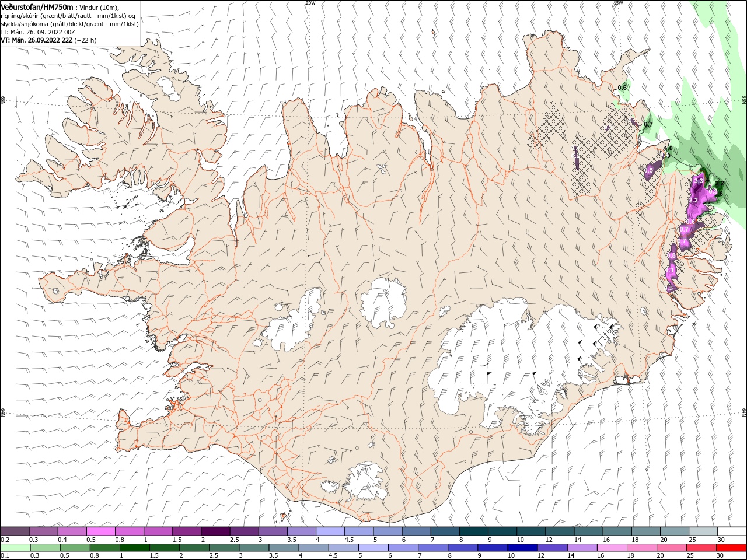Click the 20W longitude label at top
747x560 pixels.
click(x=310, y=3)
